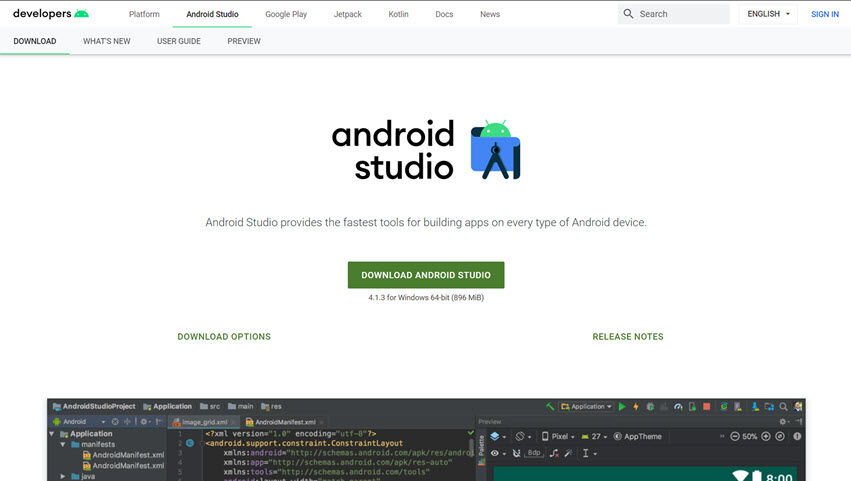This screenshot has height=481, width=851.
Task: Click the SDK Manager download icon
Action: tap(755, 407)
